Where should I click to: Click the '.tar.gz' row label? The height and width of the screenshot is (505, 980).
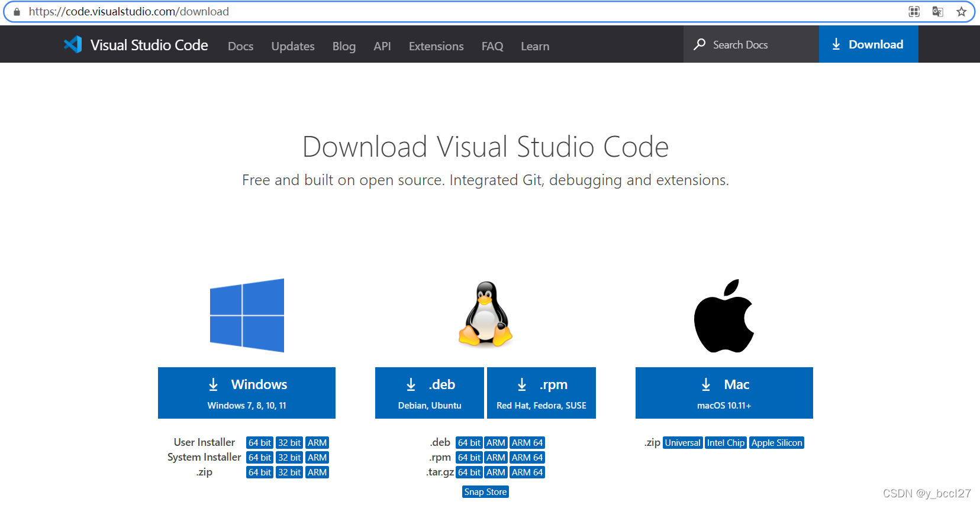[440, 472]
